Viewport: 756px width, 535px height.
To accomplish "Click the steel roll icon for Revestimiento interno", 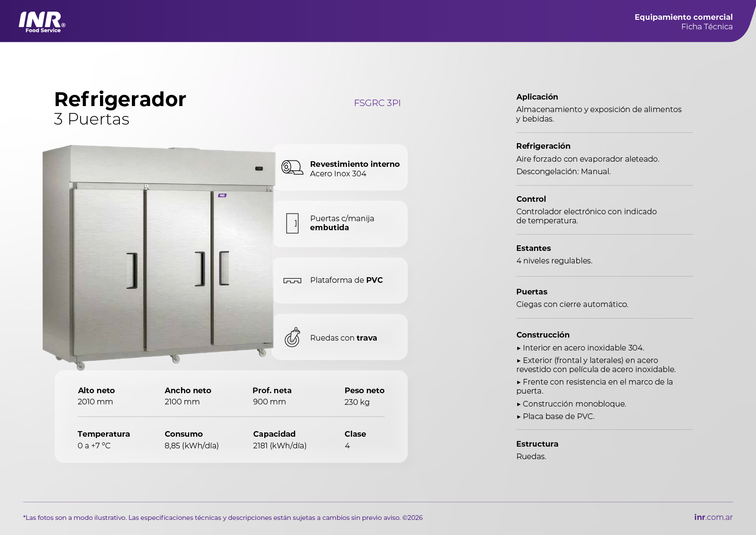I will 292,168.
